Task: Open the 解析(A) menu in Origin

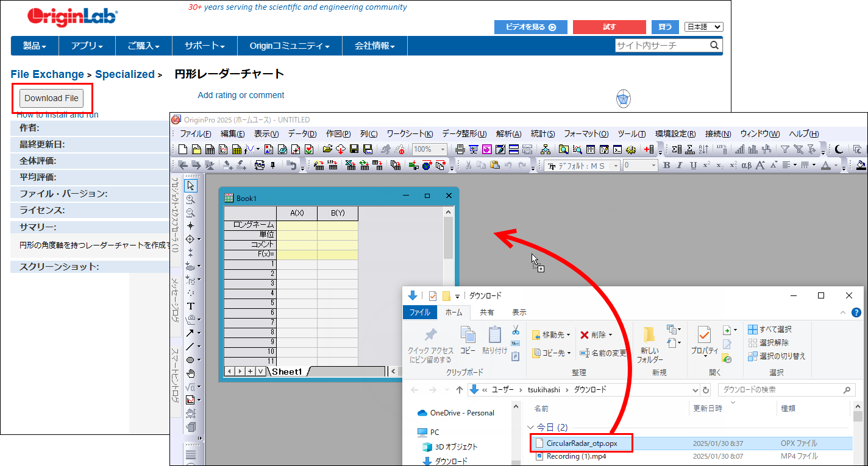Action: (x=508, y=133)
